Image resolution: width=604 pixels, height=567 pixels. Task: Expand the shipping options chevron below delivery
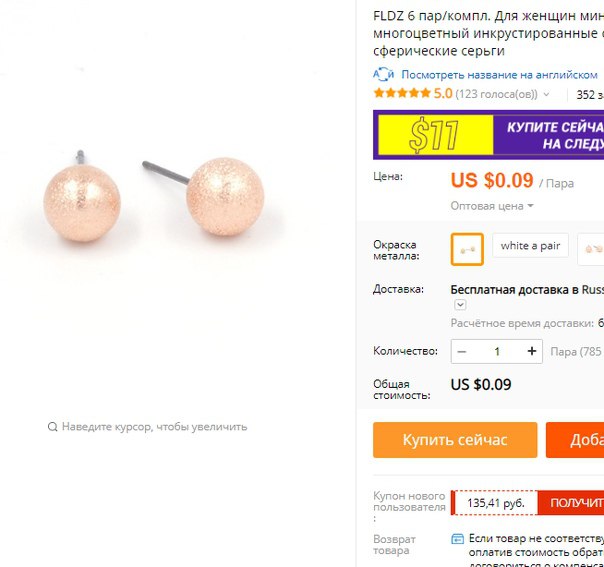click(460, 305)
